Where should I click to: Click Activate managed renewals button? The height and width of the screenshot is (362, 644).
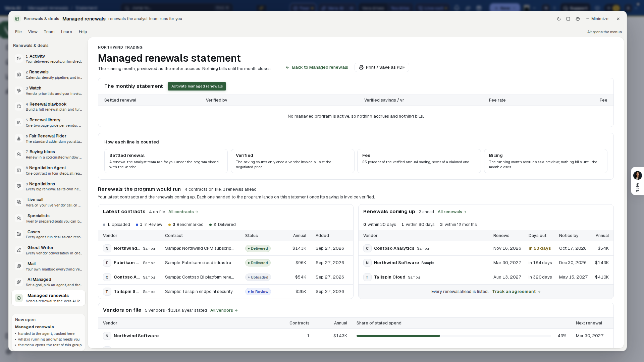click(197, 86)
